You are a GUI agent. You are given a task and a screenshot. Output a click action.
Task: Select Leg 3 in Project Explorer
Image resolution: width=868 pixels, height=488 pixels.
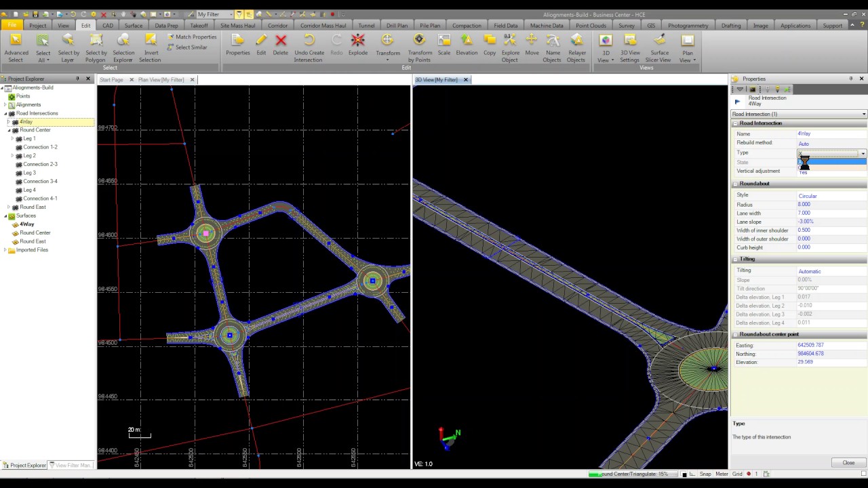[29, 173]
